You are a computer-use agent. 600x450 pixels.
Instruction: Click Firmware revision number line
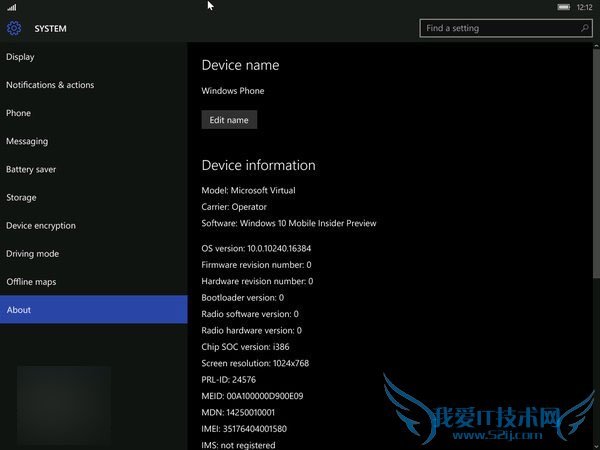point(256,265)
